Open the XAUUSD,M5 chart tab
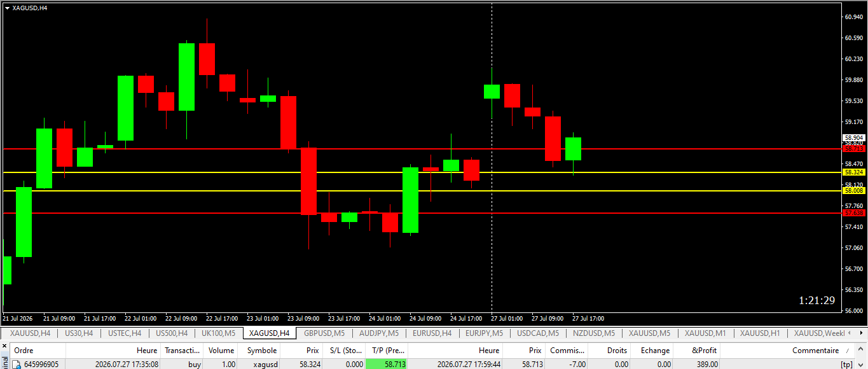The width and height of the screenshot is (868, 369). point(649,333)
